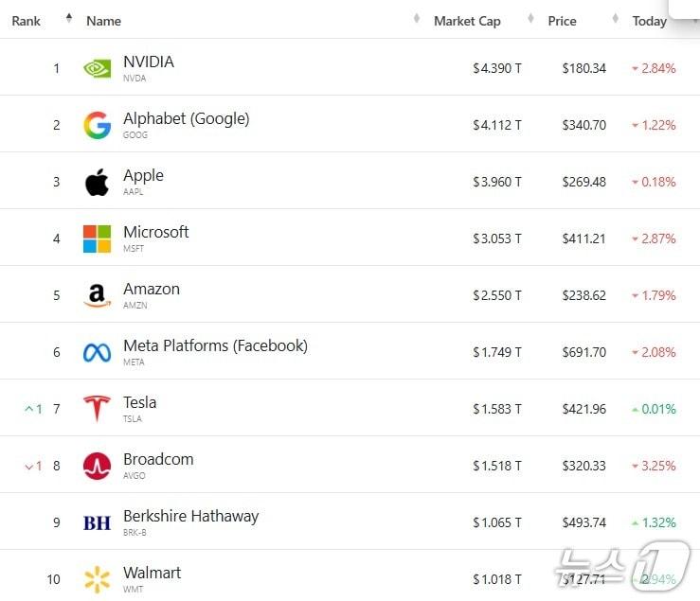Click the Walmart spark logo

tap(97, 579)
